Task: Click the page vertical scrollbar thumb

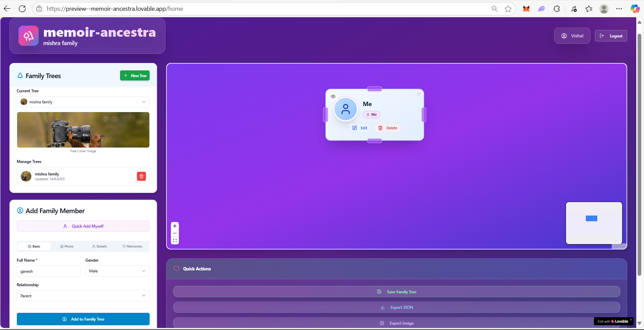Action: click(639, 154)
